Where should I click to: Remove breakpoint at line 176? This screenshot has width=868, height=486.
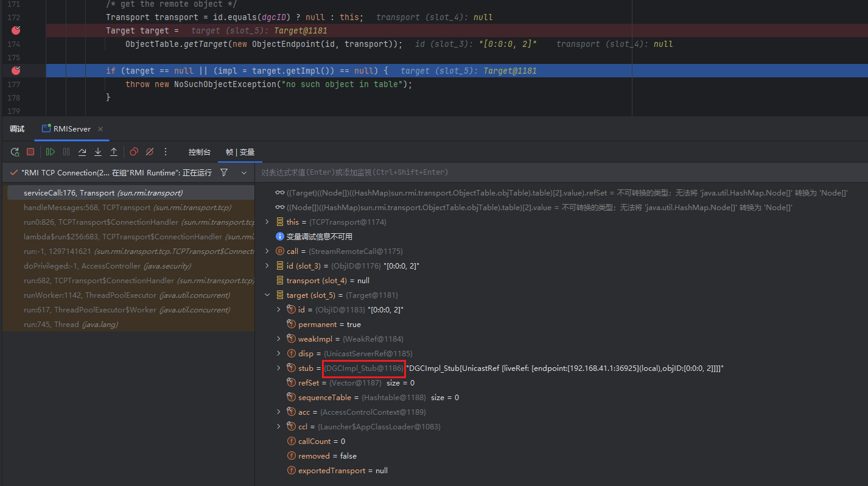tap(16, 71)
